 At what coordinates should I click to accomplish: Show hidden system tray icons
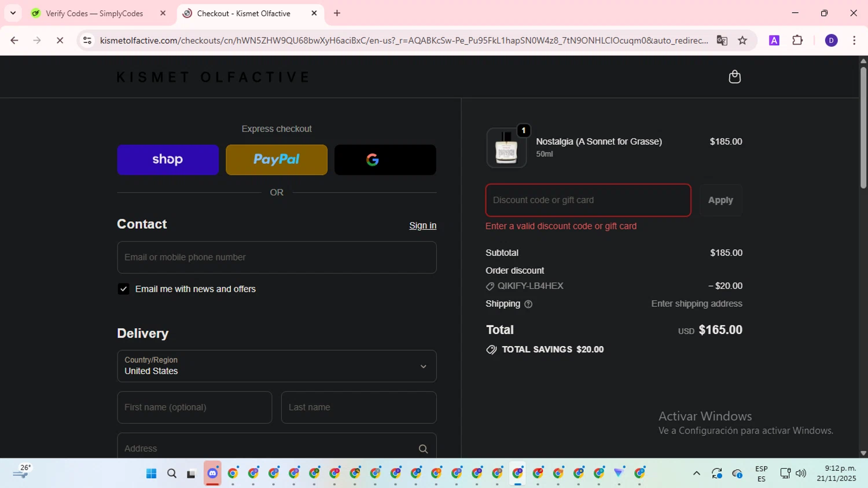click(697, 474)
